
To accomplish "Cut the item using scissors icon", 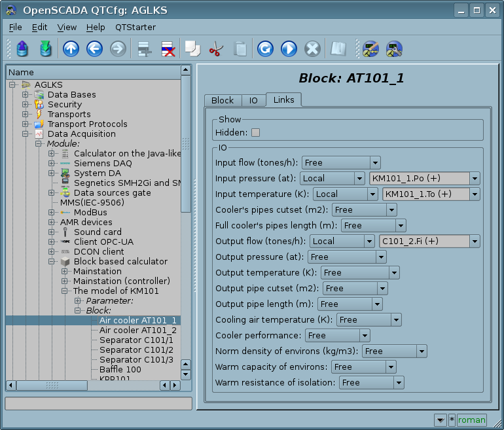I will pos(216,49).
